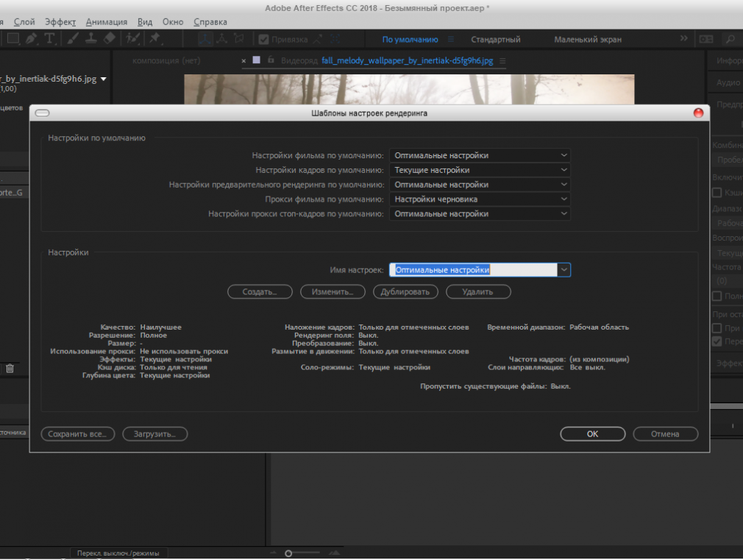Viewport: 743px width, 560px height.
Task: Click the snap features icon after Привязка
Action: click(335, 39)
